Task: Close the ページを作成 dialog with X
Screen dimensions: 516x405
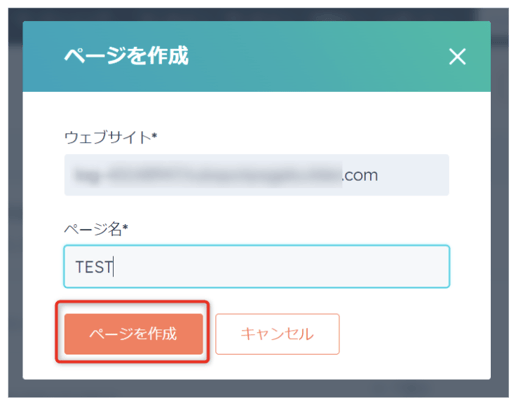Action: (457, 57)
